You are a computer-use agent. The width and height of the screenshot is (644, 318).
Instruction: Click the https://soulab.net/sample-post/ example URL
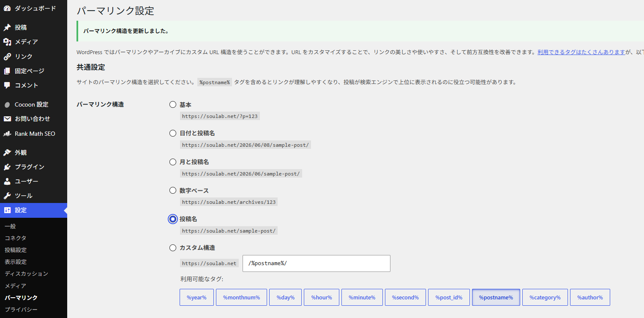[x=229, y=231]
